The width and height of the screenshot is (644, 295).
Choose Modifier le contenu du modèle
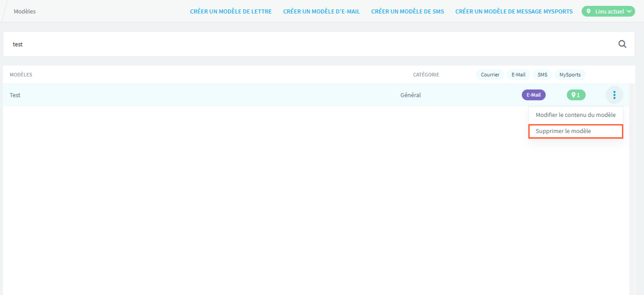(576, 115)
